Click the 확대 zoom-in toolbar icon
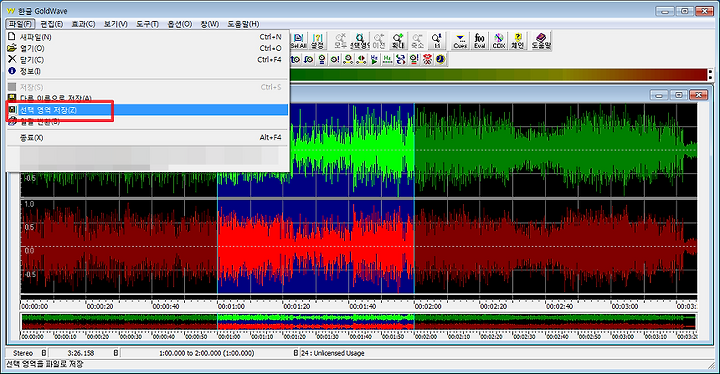720x374 pixels. (398, 41)
